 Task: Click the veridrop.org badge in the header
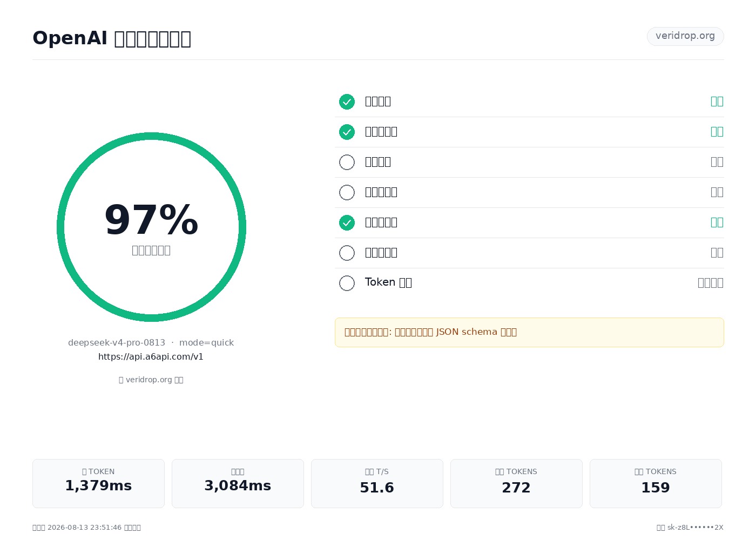(x=685, y=36)
